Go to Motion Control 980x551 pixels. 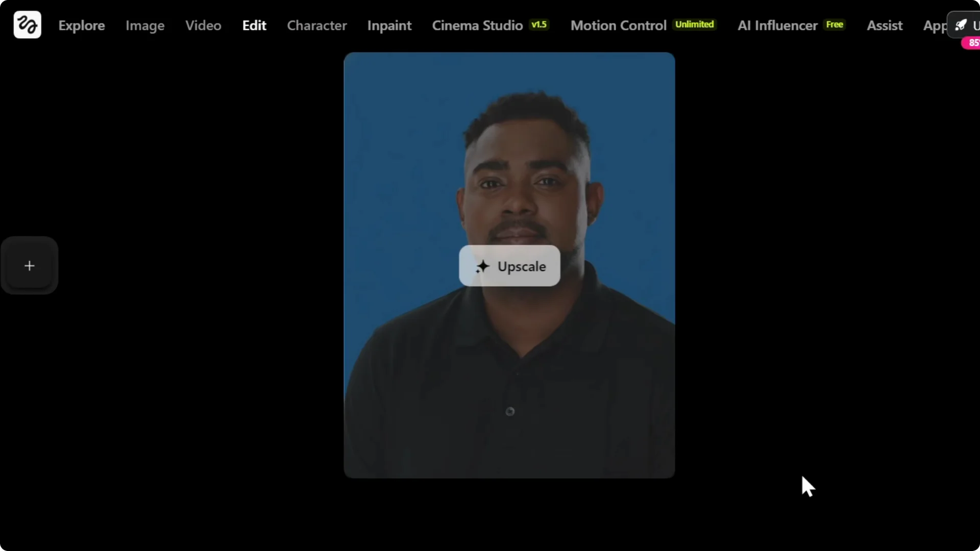(x=618, y=25)
